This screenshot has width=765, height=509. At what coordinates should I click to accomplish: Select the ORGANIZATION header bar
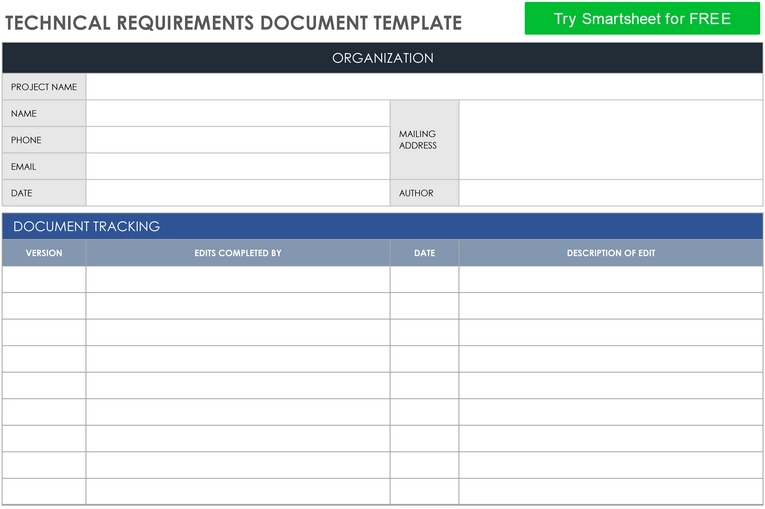coord(382,58)
